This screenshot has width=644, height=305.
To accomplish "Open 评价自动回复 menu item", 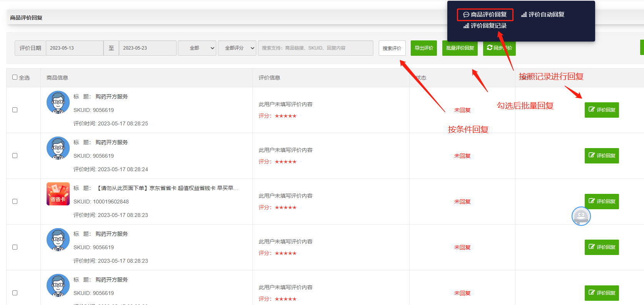I will point(542,15).
